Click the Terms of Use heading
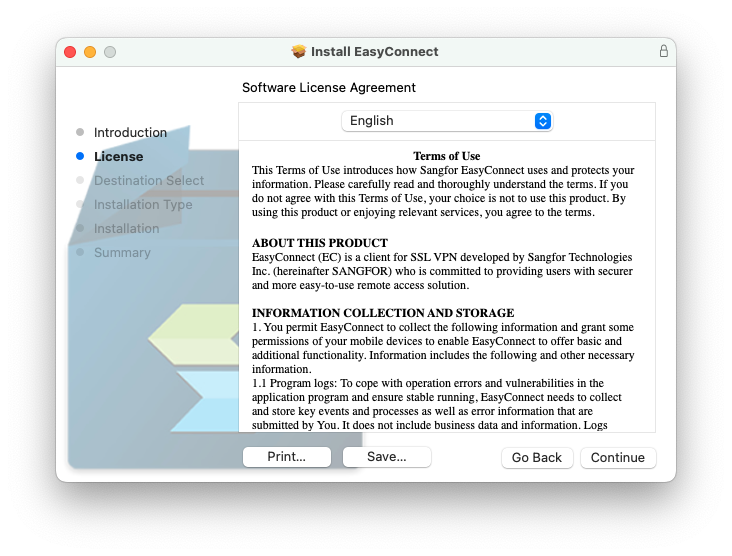The width and height of the screenshot is (732, 556). [x=446, y=156]
